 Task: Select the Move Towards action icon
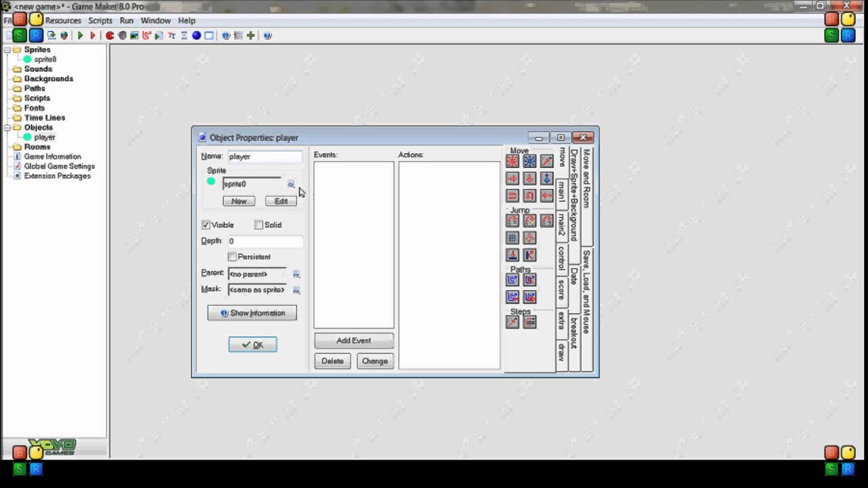(x=547, y=161)
